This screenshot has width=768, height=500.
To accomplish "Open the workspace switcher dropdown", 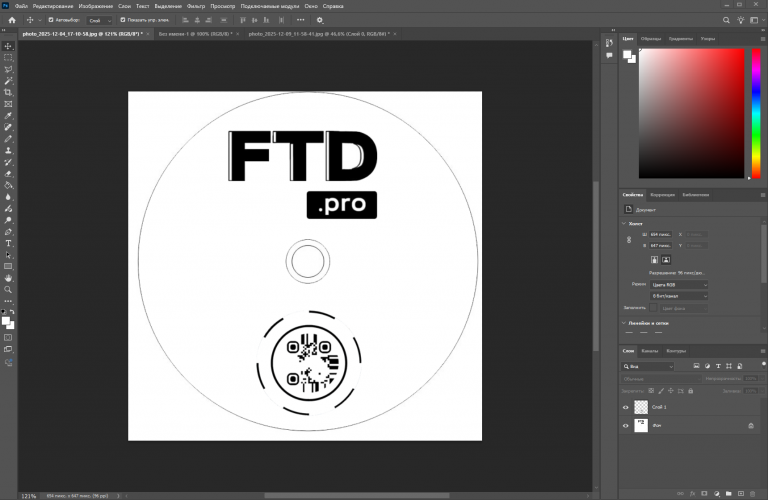I will click(757, 20).
